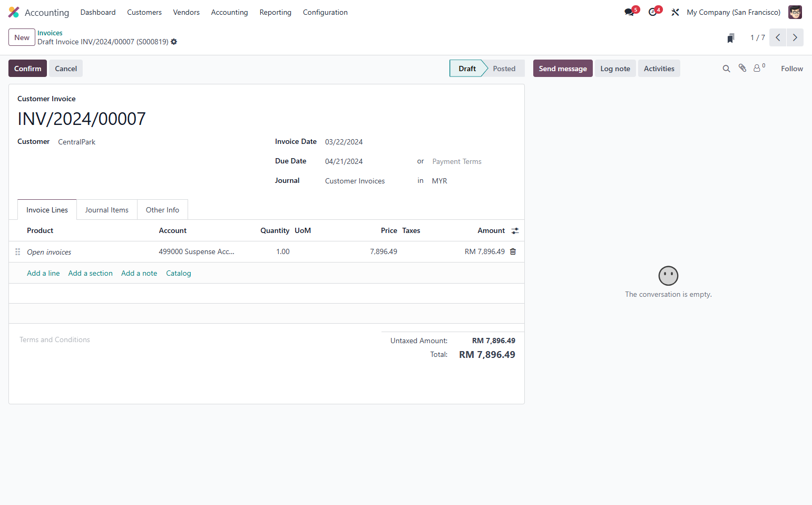Click Log note button
The width and height of the screenshot is (812, 505).
tap(615, 69)
